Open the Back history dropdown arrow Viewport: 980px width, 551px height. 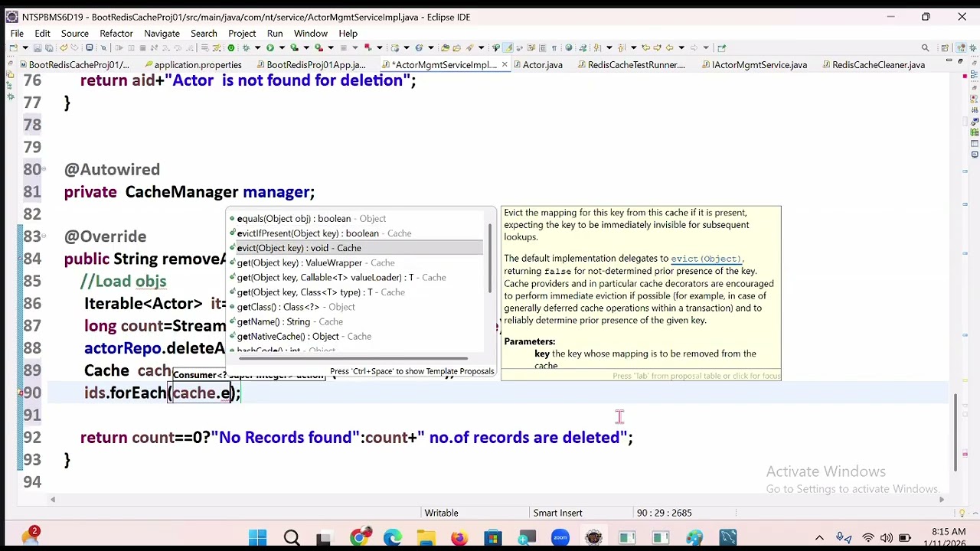click(x=681, y=48)
